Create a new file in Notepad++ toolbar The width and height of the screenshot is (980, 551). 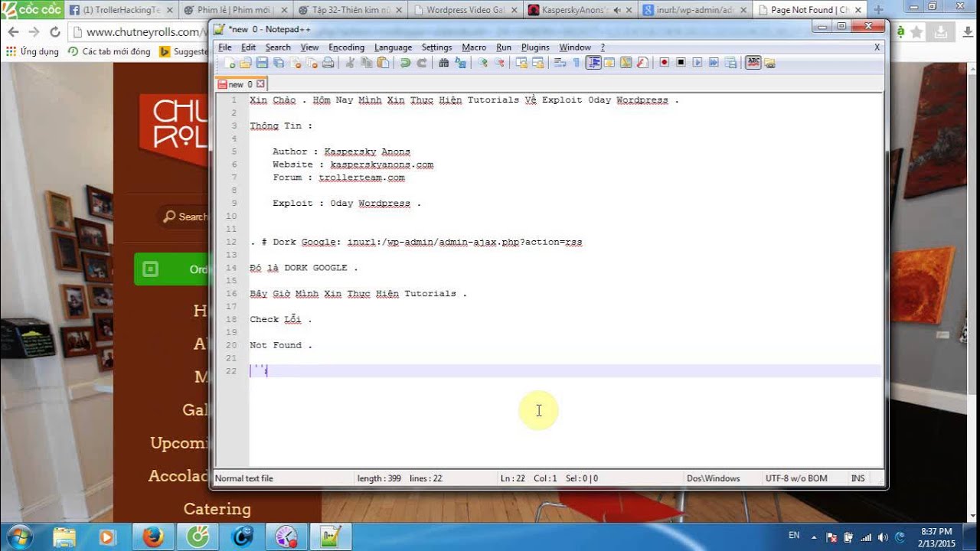(x=229, y=63)
